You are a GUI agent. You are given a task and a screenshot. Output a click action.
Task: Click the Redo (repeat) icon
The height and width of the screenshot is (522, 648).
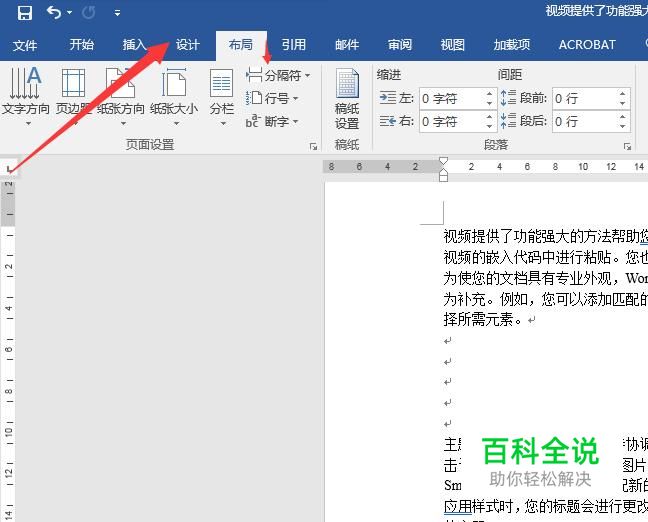click(88, 13)
